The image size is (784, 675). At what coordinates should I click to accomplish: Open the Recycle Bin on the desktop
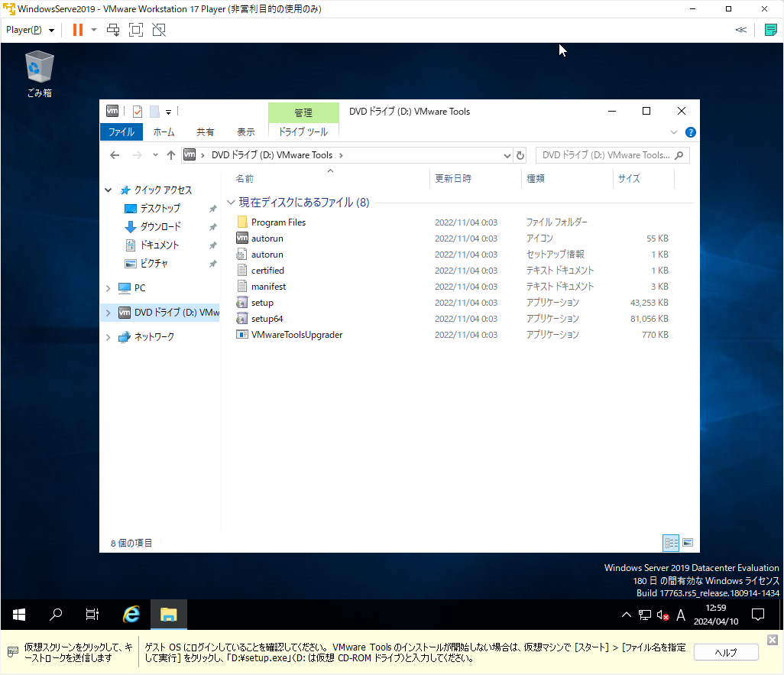pos(39,74)
